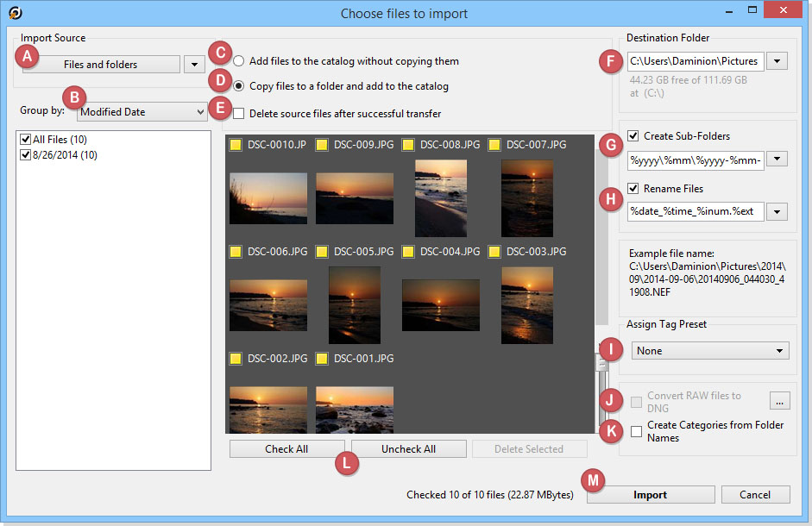
Task: Uncheck the Create Sub-Folders option
Action: coord(634,136)
